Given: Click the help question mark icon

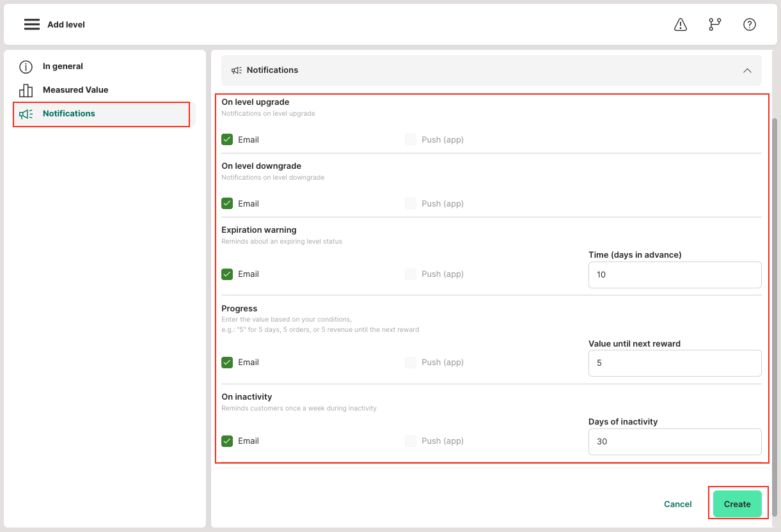Looking at the screenshot, I should 750,24.
